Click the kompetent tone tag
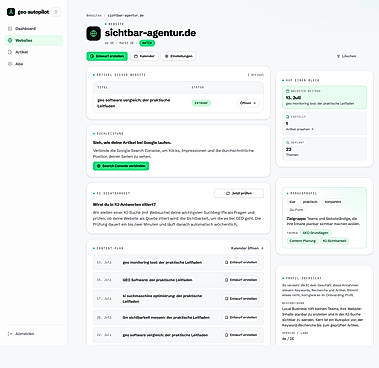Screen dimensions: 379x368 [x=333, y=202]
